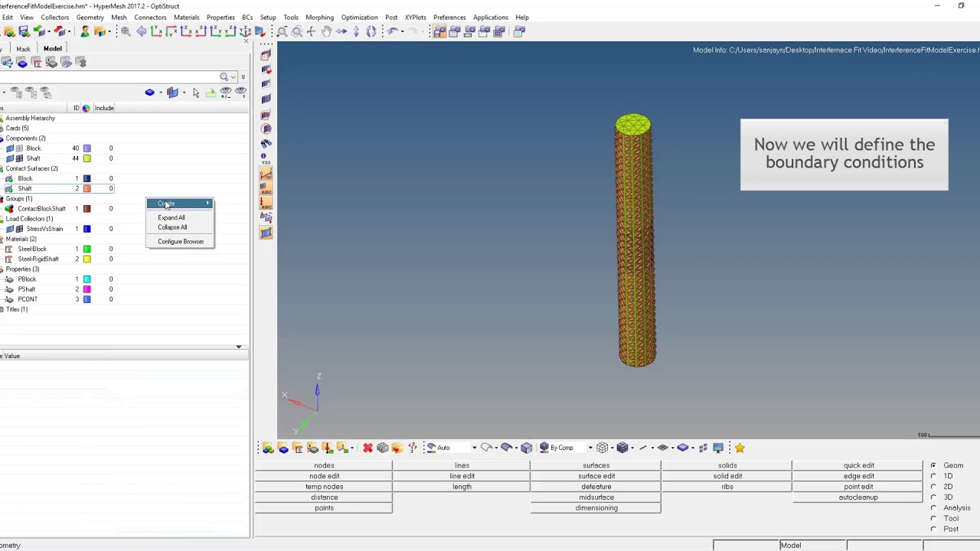Screen dimensions: 980x551
Task: Click the previous view blue arrow icon
Action: (142, 31)
